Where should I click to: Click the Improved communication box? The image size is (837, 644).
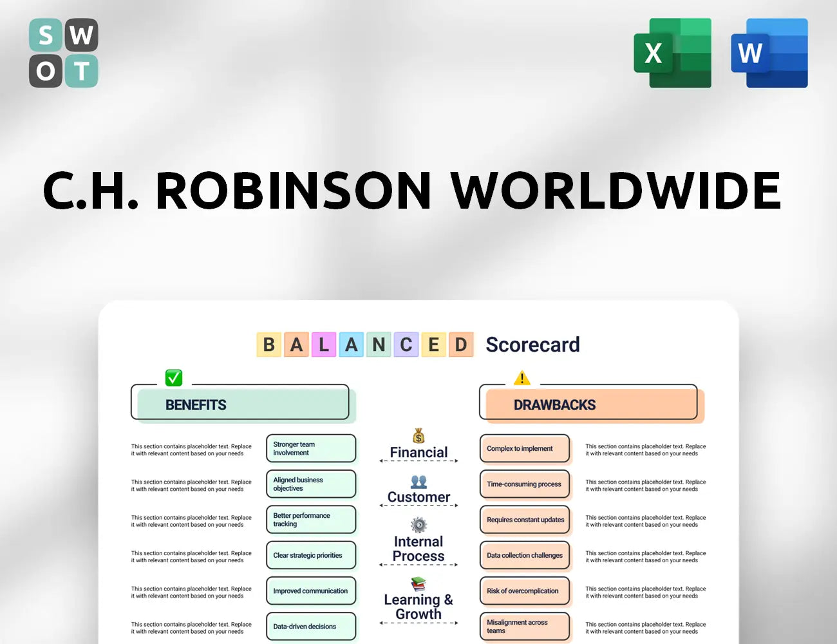[311, 591]
